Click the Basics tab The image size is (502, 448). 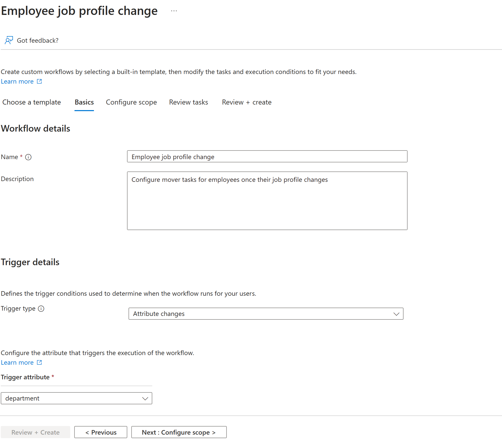[x=84, y=103]
